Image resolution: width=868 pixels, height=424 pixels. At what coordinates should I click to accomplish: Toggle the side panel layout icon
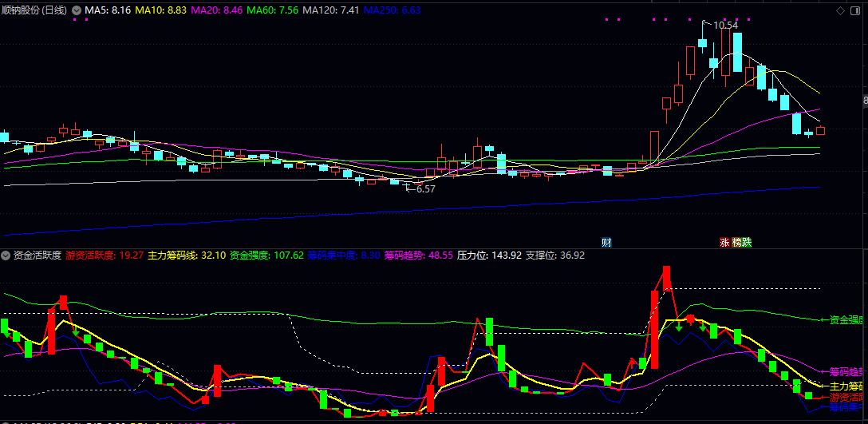pyautogui.click(x=855, y=10)
